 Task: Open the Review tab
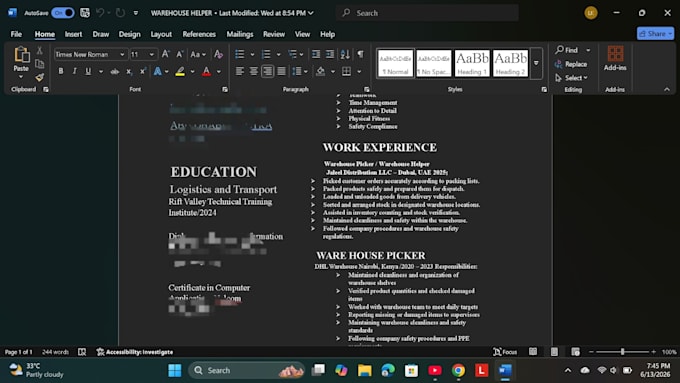pyautogui.click(x=274, y=34)
